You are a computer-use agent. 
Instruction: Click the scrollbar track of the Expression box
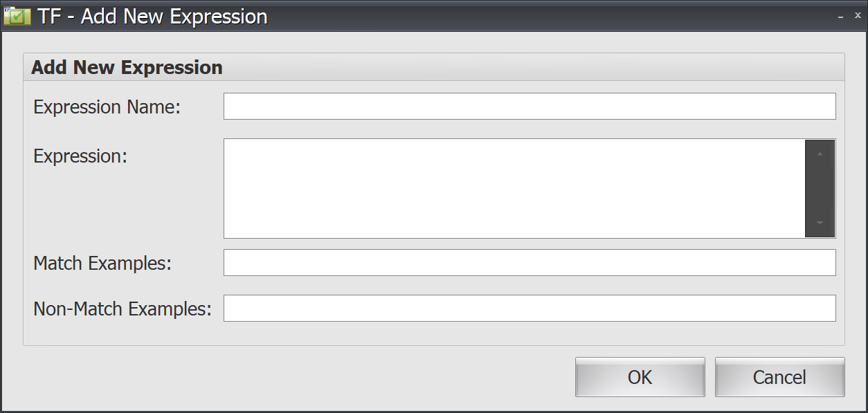pyautogui.click(x=819, y=188)
